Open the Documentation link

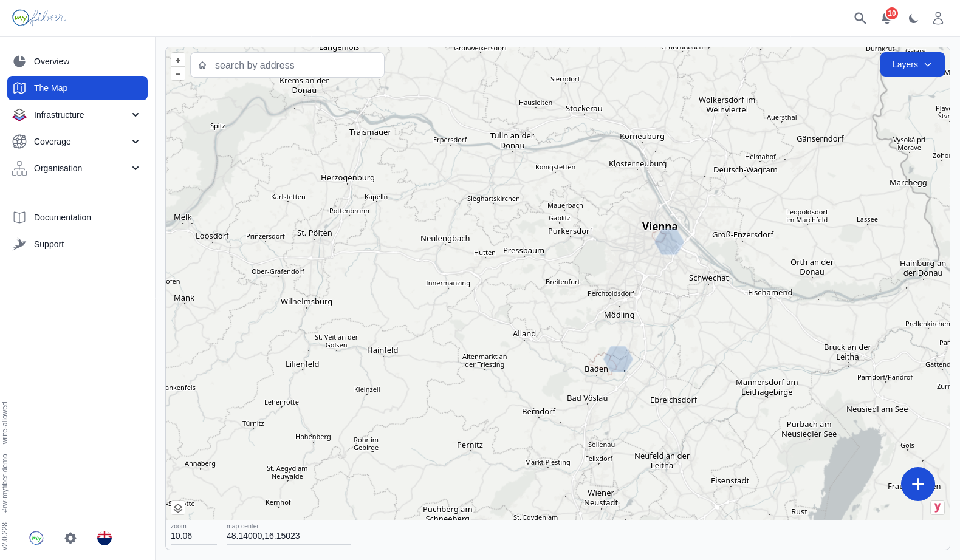[62, 217]
